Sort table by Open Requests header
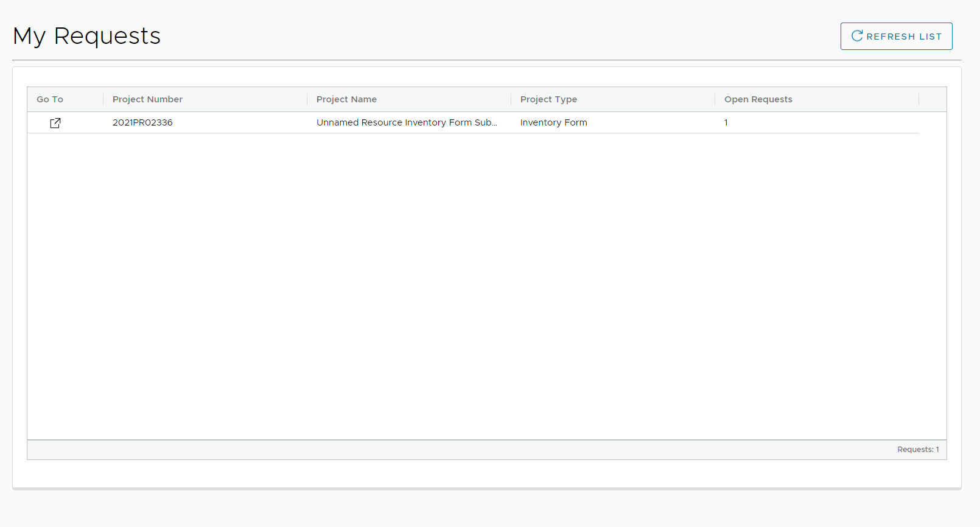Image resolution: width=980 pixels, height=527 pixels. (x=758, y=99)
